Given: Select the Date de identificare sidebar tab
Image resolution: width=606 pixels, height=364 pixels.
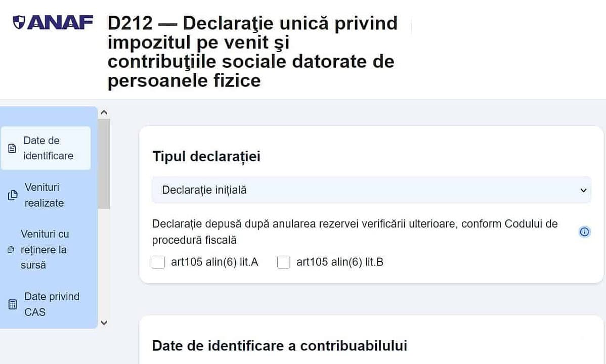Looking at the screenshot, I should 48,148.
